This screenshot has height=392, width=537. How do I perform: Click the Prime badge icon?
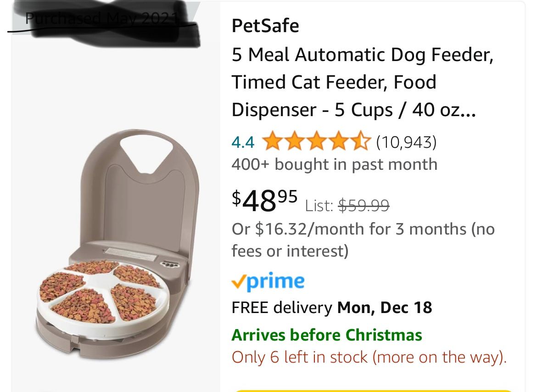click(x=268, y=280)
